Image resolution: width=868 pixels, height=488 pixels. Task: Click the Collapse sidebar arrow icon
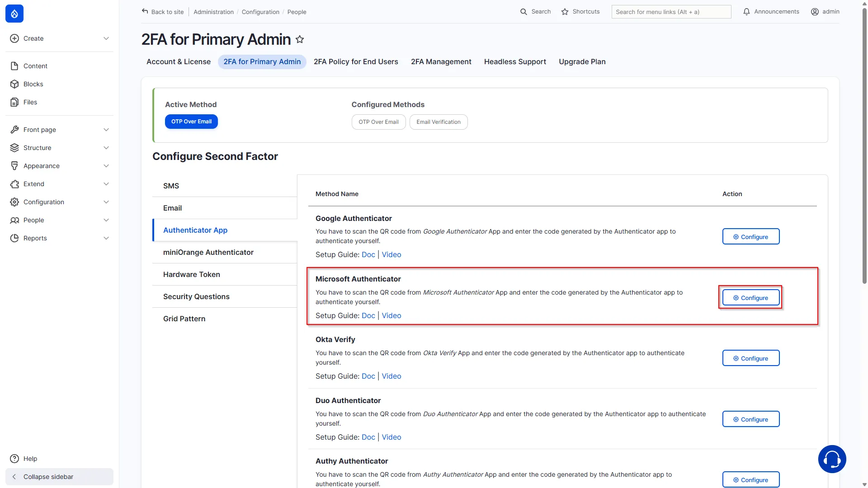[x=14, y=477]
